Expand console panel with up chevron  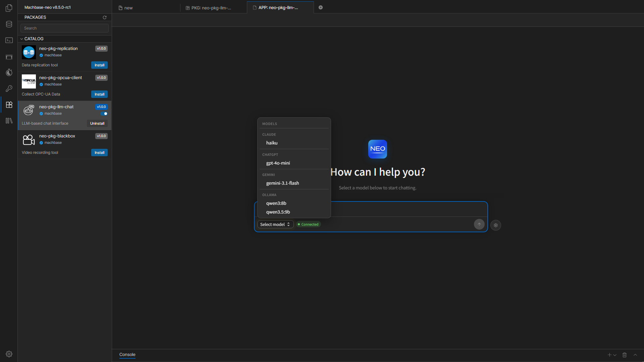click(635, 355)
